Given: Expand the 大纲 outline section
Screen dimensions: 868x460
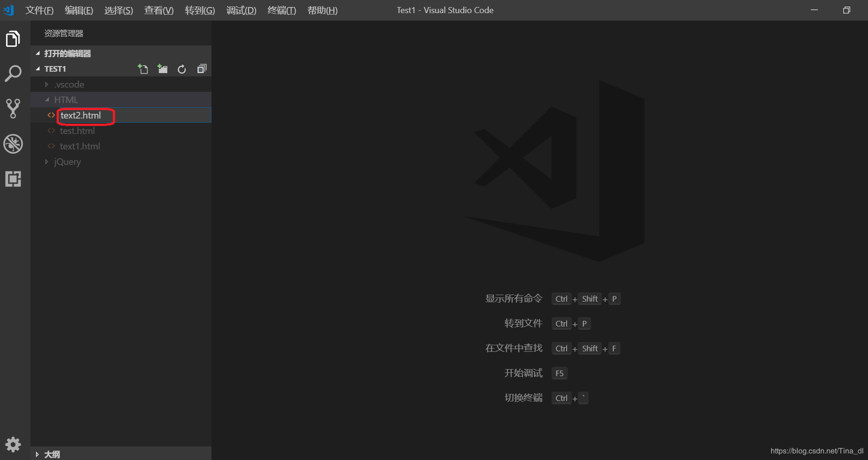Looking at the screenshot, I should (x=52, y=454).
